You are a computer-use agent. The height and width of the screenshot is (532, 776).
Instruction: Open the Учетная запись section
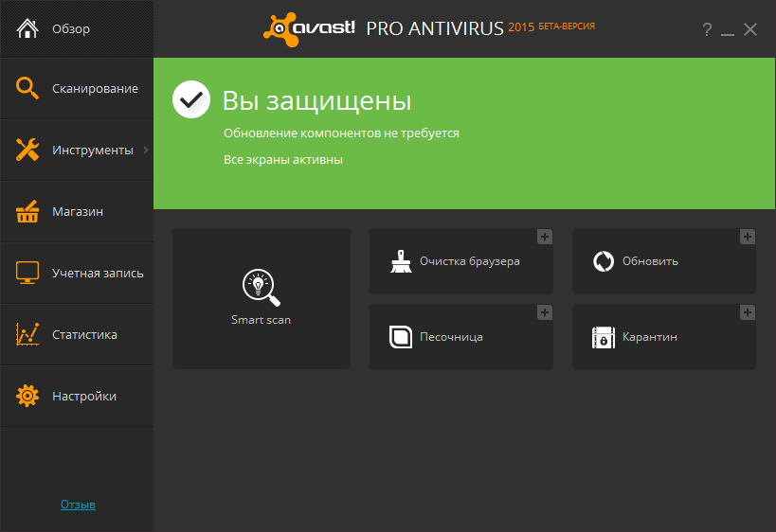pyautogui.click(x=77, y=273)
